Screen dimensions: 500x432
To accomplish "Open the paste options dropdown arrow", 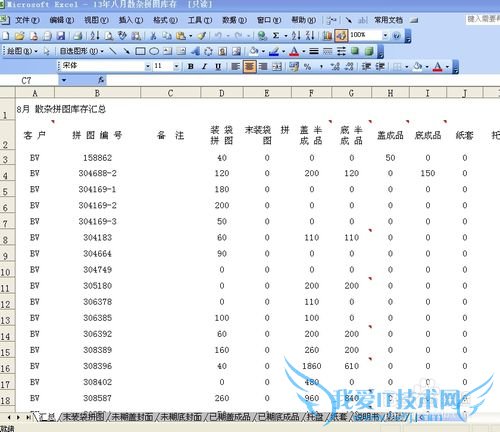I will tap(190, 35).
